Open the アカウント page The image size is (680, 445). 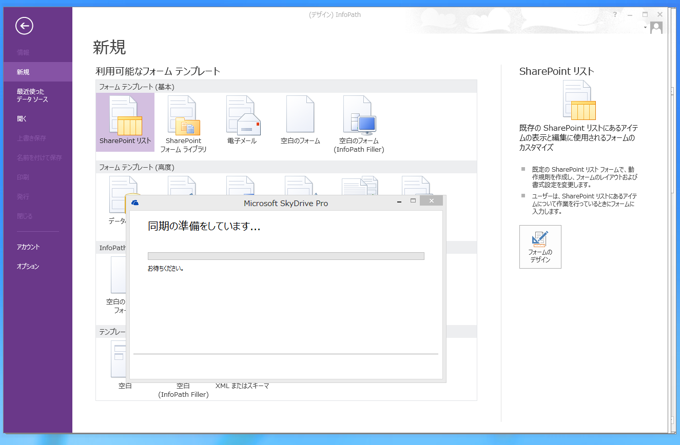click(x=28, y=247)
